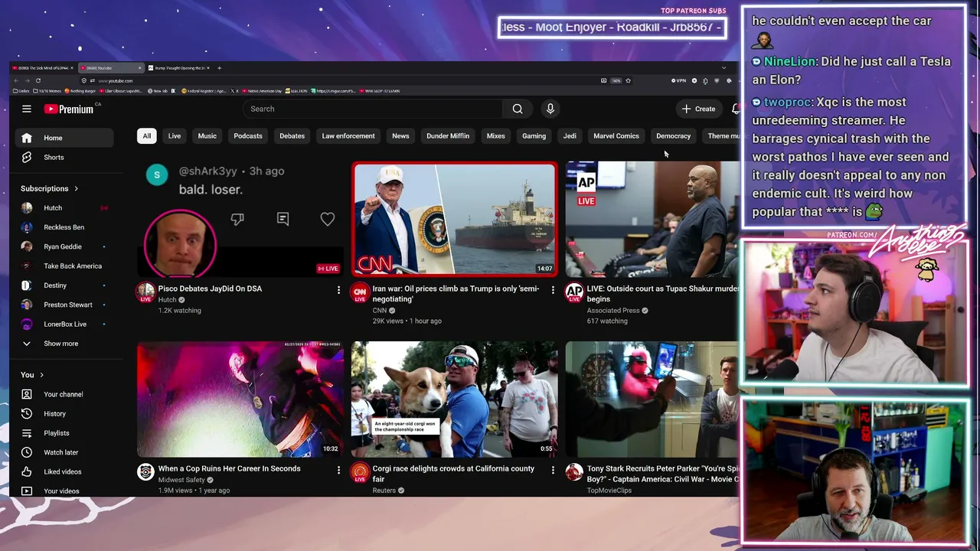
Task: Select the News filter chip
Action: tap(400, 136)
